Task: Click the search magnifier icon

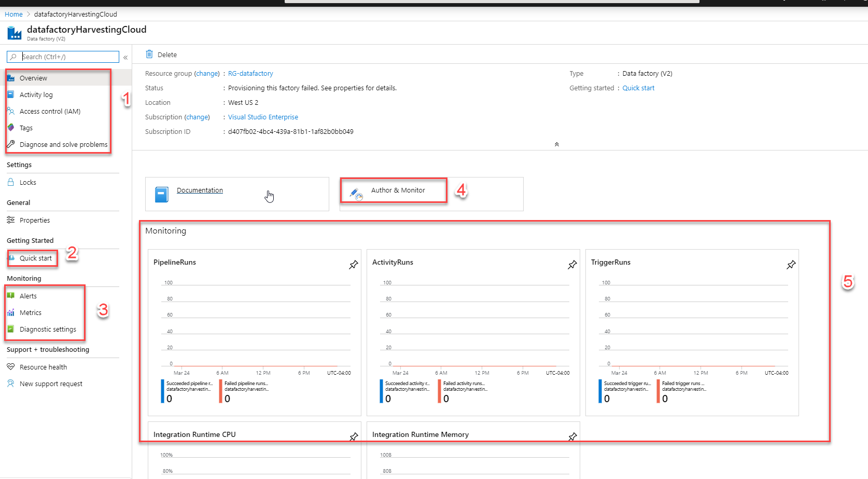Action: coord(13,57)
